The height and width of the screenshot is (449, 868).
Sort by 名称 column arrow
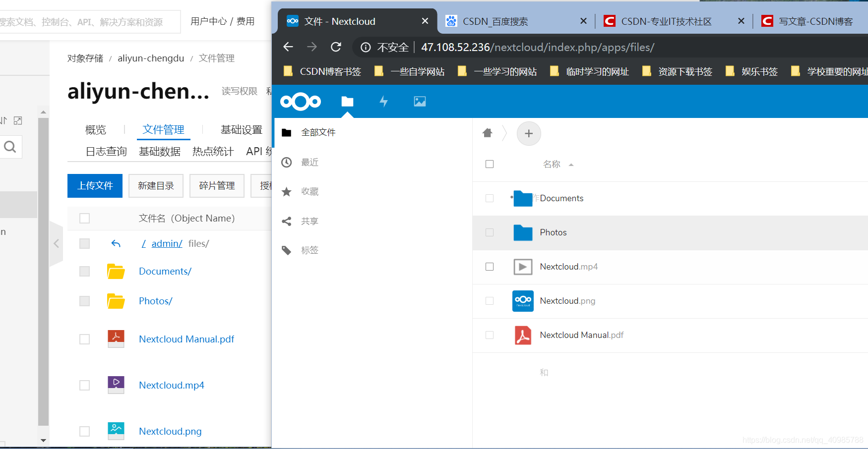[571, 165]
